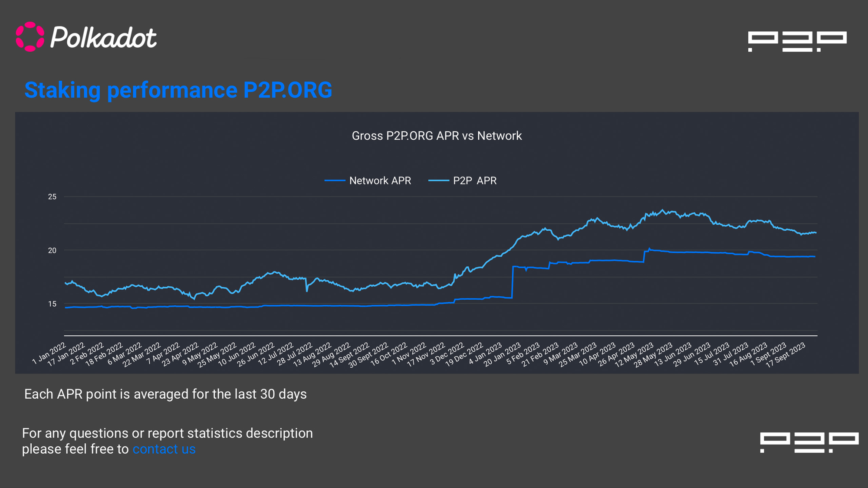Click the x-axis label '1 Nov 2022'
Screen dimensions: 868x488
click(409, 353)
